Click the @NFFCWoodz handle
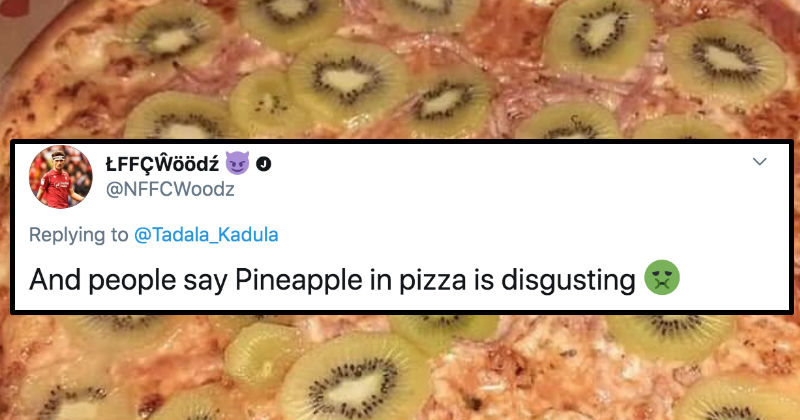This screenshot has height=420, width=800. tap(170, 189)
